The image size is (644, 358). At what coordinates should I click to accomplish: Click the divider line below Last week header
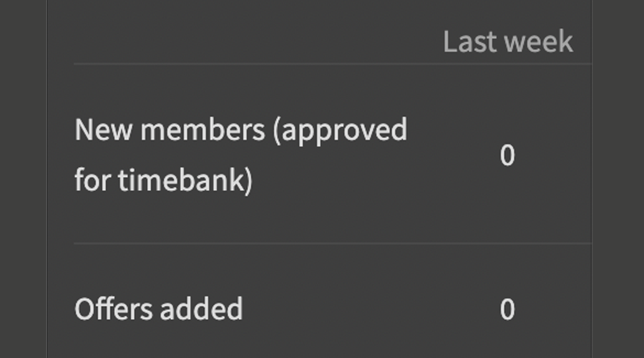(332, 64)
